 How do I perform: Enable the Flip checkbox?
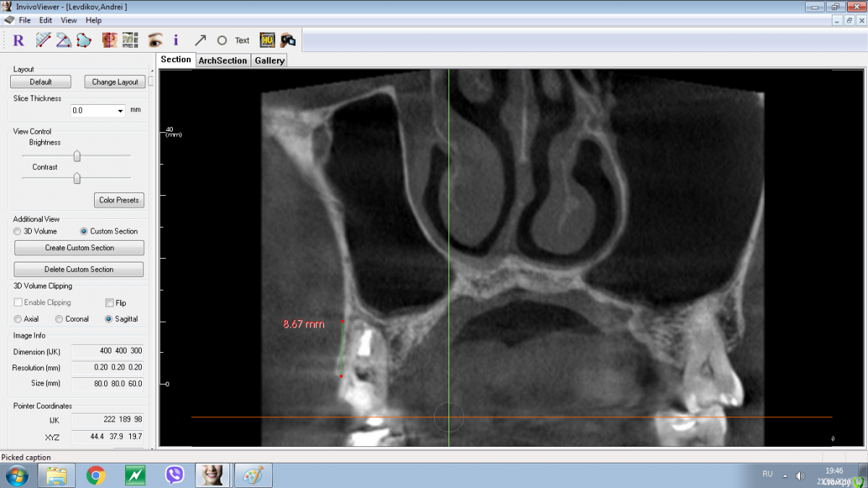[110, 303]
